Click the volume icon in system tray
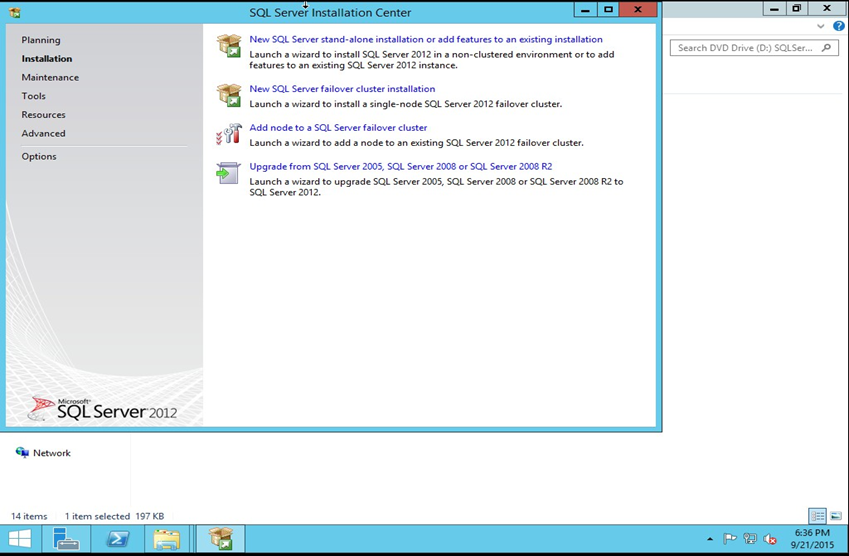This screenshot has height=556, width=849. [x=771, y=539]
